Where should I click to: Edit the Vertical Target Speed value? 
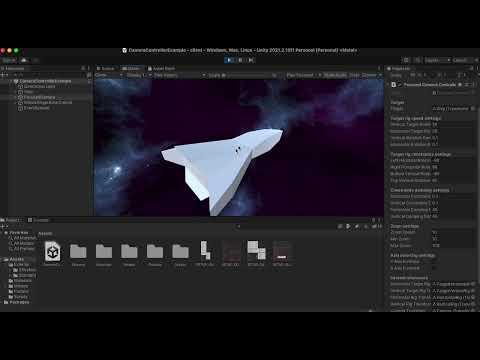click(x=454, y=124)
